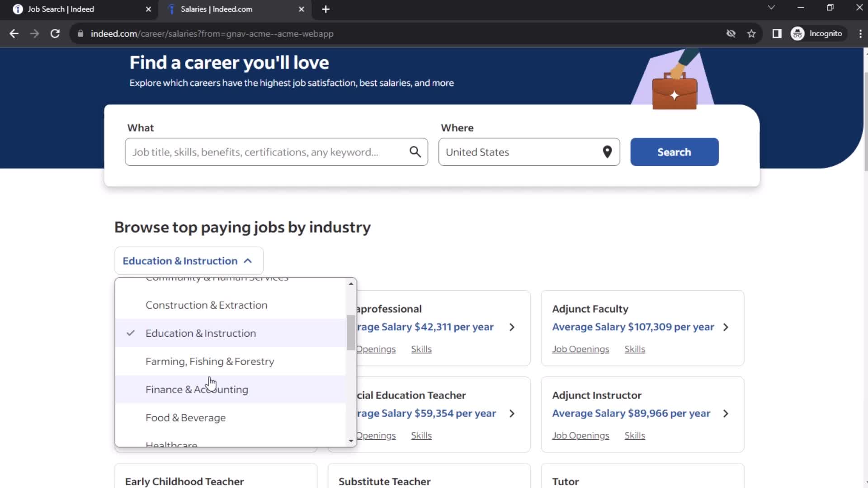Viewport: 868px width, 488px height.
Task: Click the address bar URL
Action: (212, 33)
